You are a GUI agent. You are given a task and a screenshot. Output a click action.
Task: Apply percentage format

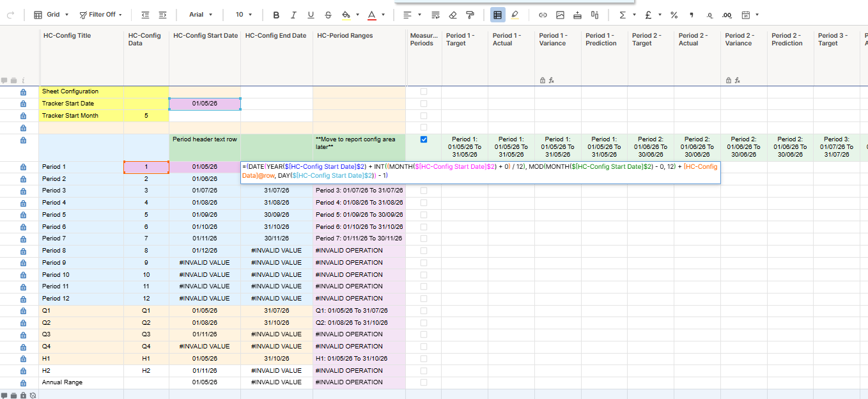(x=674, y=15)
